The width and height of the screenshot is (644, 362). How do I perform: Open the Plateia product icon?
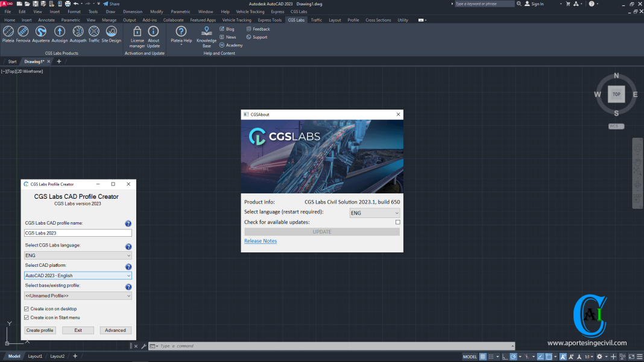click(x=8, y=31)
